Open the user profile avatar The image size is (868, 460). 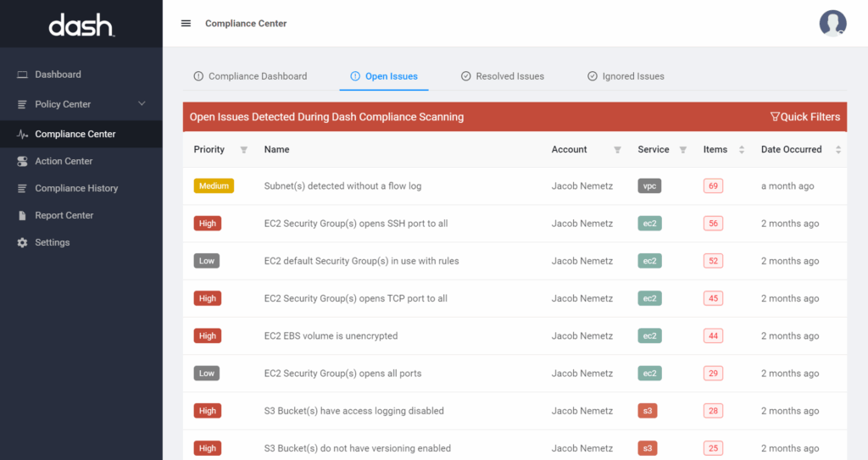click(x=832, y=23)
